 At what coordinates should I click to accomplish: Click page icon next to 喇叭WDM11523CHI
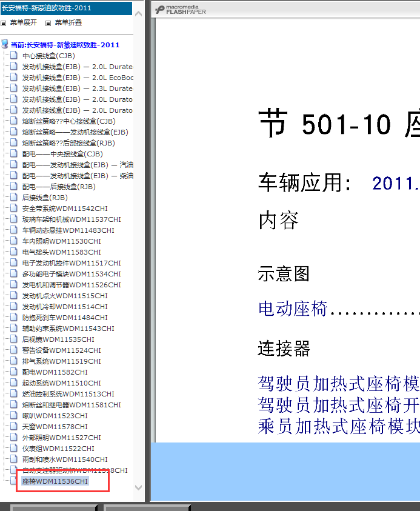click(x=14, y=415)
